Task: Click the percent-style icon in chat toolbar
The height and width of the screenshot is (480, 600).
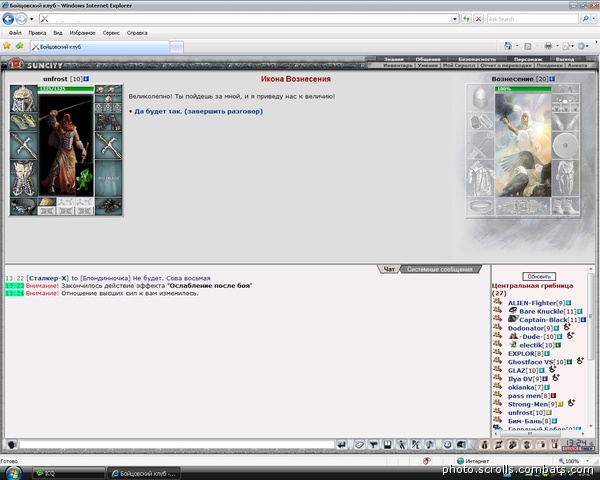Action: 415,444
